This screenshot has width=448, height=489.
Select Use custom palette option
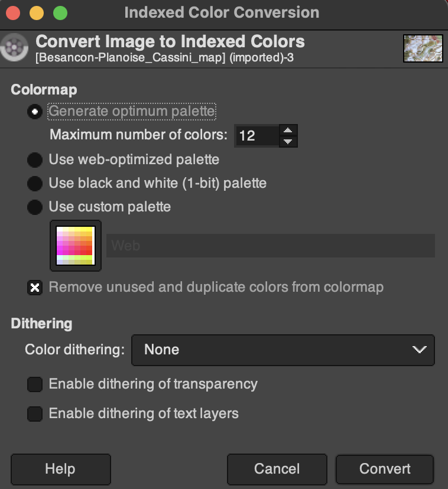(x=35, y=207)
